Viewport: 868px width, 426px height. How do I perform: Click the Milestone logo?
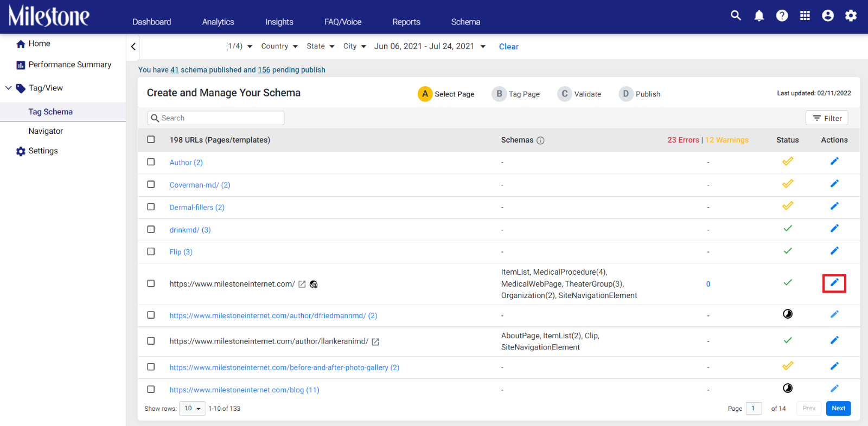coord(49,16)
